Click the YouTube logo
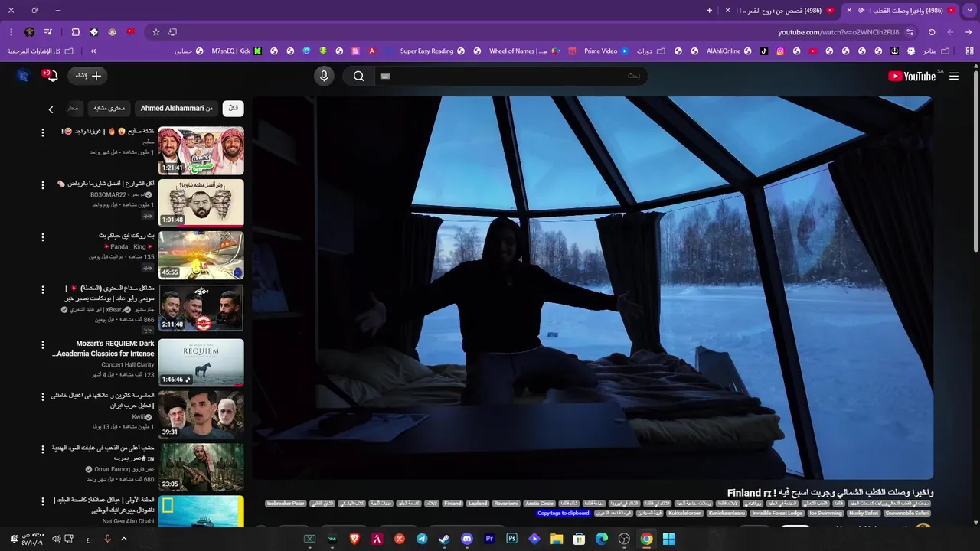Image resolution: width=980 pixels, height=551 pixels. pos(911,76)
